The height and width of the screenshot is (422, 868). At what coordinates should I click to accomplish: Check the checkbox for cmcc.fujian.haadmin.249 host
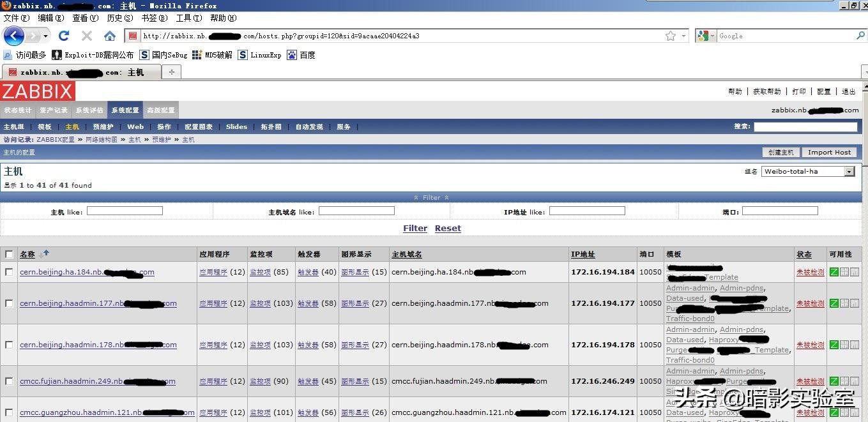point(9,381)
